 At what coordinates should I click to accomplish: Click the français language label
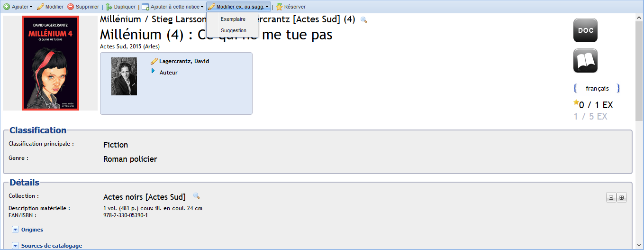pyautogui.click(x=597, y=88)
